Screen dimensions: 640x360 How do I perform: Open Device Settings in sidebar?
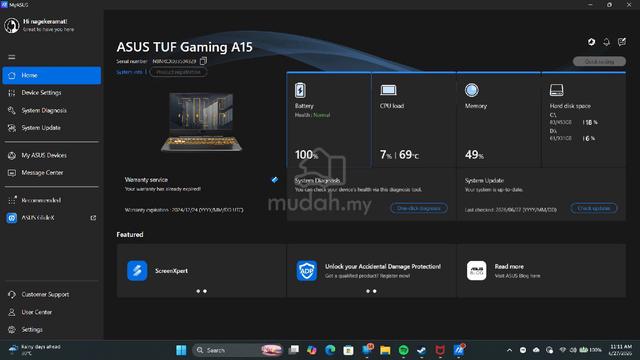point(51,93)
